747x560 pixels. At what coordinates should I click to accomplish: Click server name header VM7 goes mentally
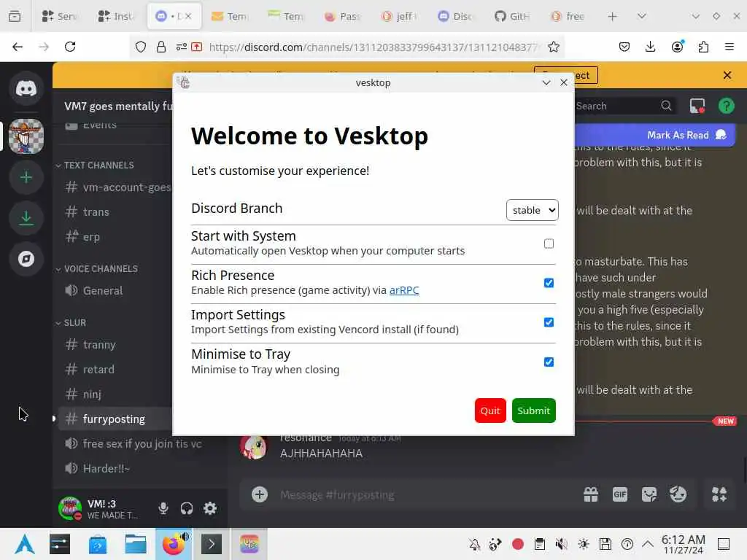click(x=118, y=106)
